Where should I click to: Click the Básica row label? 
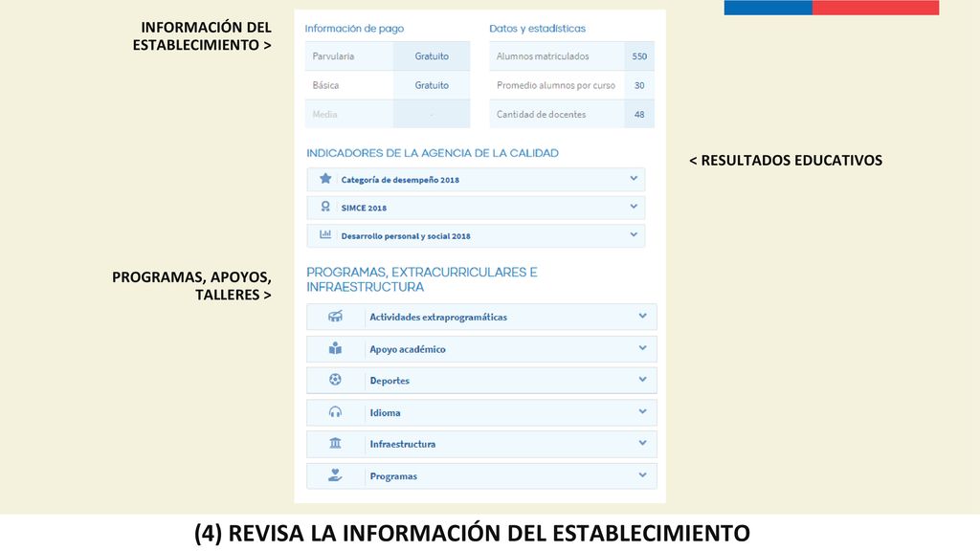(325, 85)
